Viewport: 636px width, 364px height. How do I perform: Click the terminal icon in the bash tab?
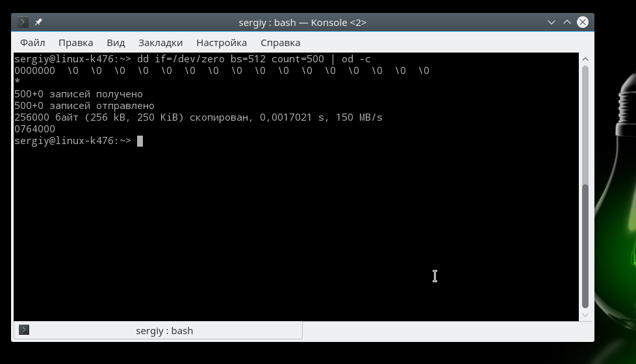(24, 330)
